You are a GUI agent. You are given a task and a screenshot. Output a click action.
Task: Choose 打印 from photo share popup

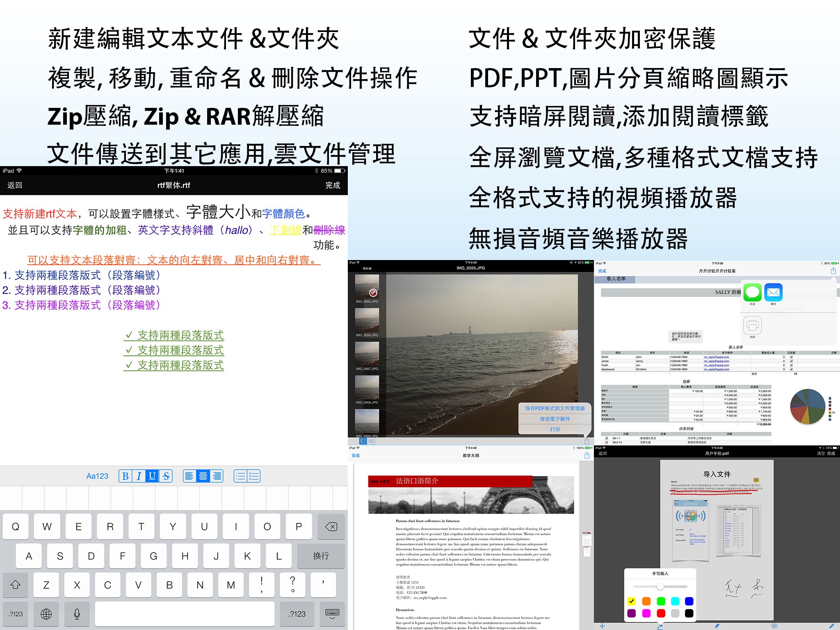(555, 429)
